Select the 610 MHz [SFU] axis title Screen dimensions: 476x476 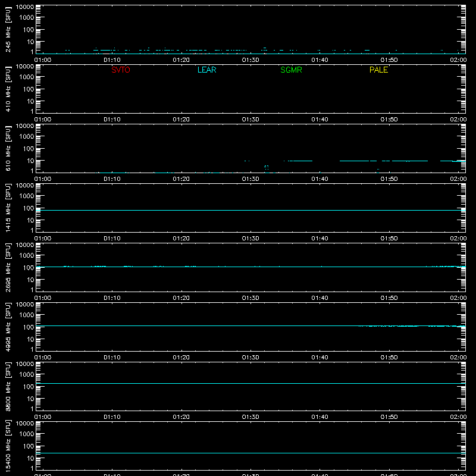(x=8, y=149)
